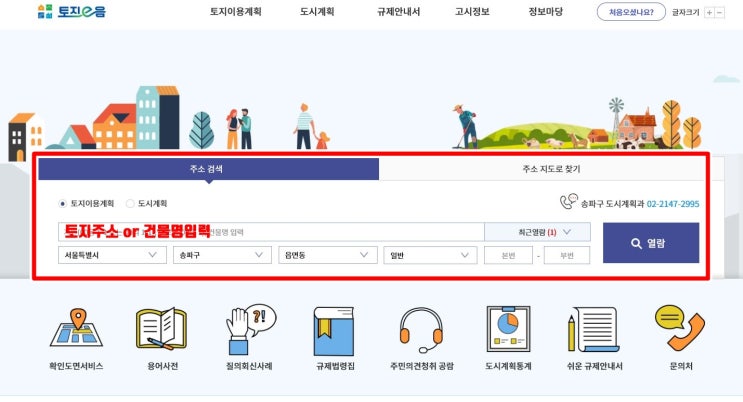Expand the 최근열람 (1) dropdown
Screen dimensions: 743x402
[537, 232]
